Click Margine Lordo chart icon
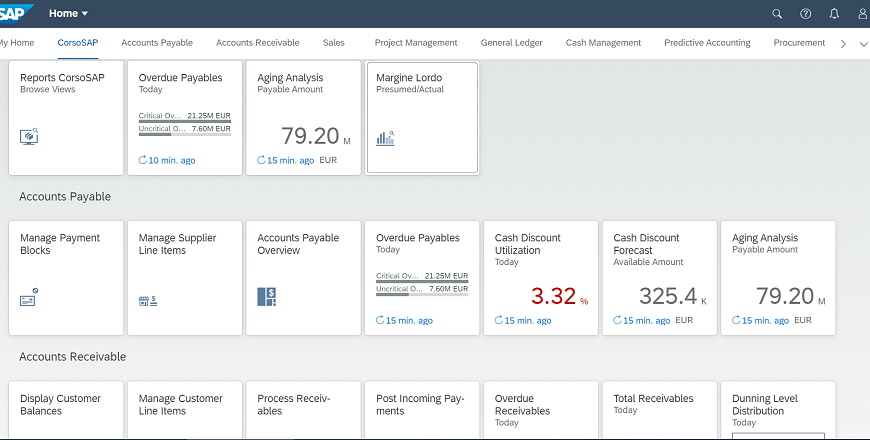Screen dimensions: 870x440 coord(385,138)
